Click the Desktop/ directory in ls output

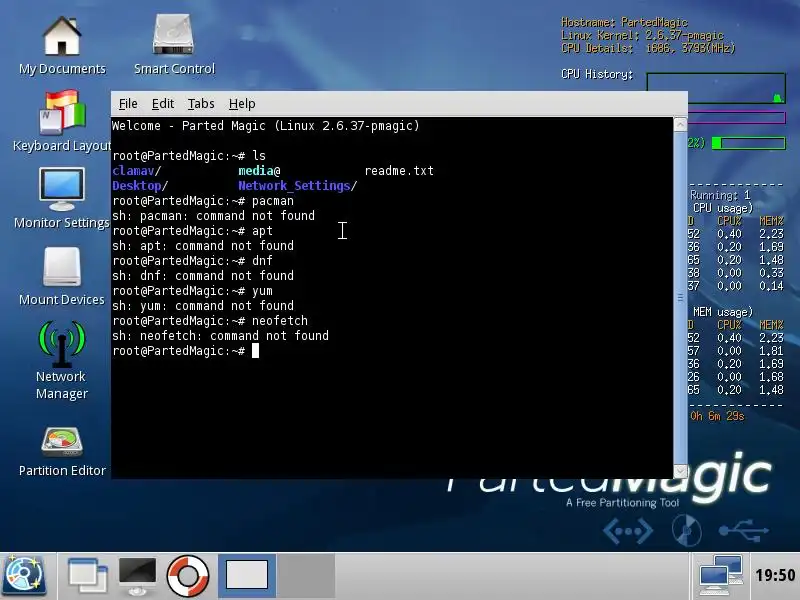(140, 186)
